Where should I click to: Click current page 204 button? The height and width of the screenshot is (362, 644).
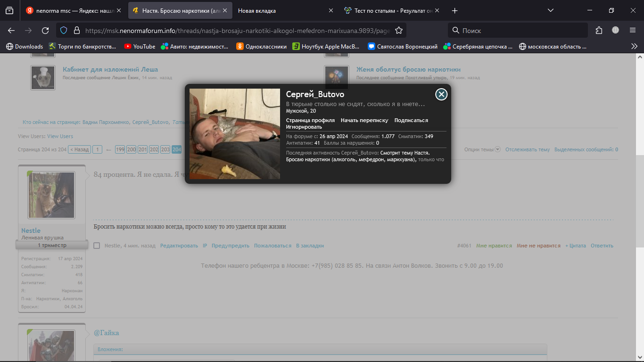tap(176, 149)
